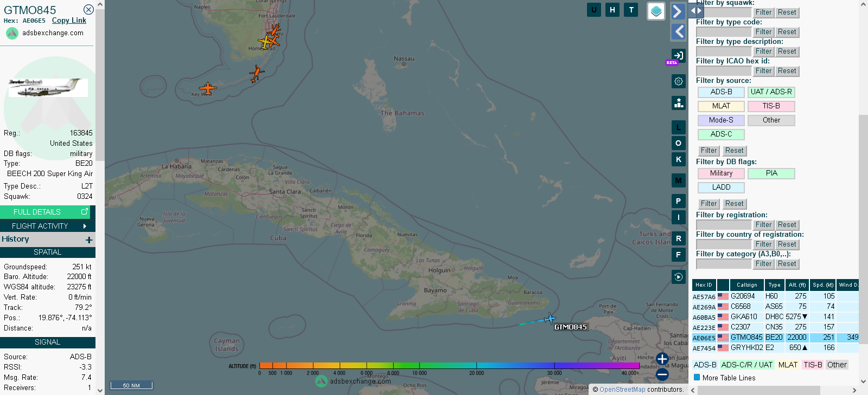
Task: Sort table by Type column header
Action: click(774, 285)
